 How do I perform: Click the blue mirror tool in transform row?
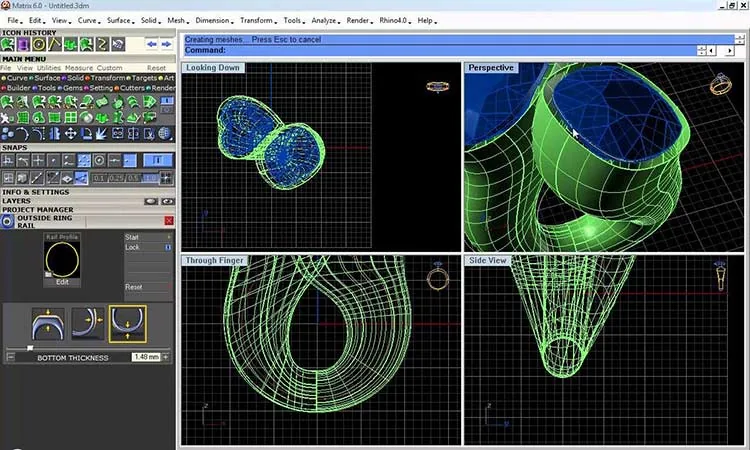click(55, 134)
